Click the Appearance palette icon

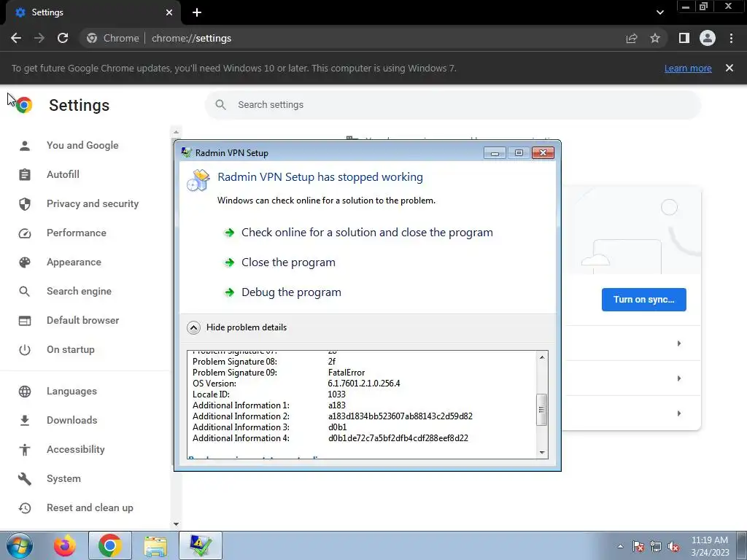tap(25, 262)
